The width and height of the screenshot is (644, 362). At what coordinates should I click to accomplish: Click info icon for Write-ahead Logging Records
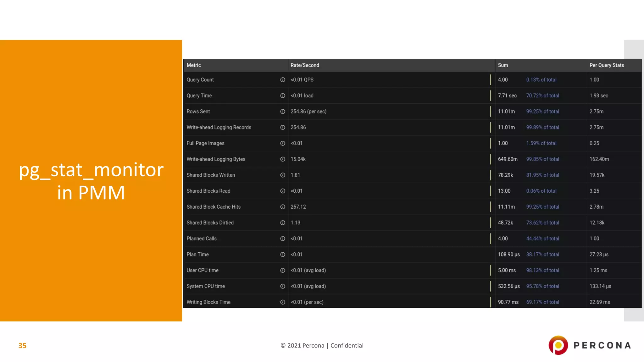click(282, 127)
